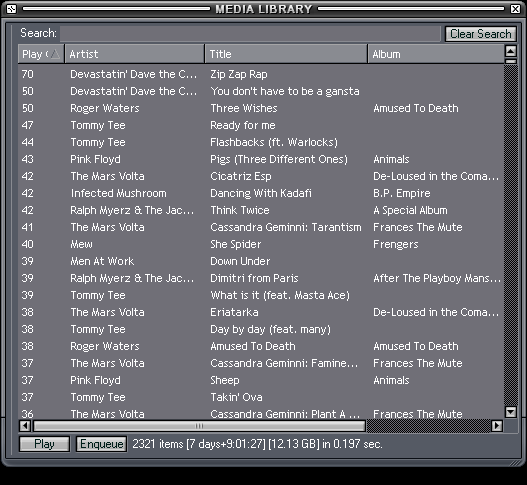
Task: Click the horizontal scrollbar left arrow
Action: coord(25,426)
